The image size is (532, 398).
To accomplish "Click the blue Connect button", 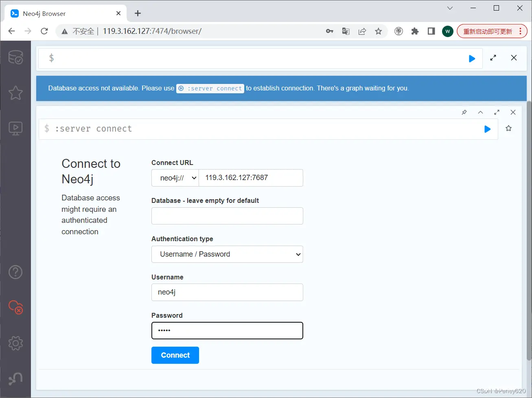I will [175, 355].
